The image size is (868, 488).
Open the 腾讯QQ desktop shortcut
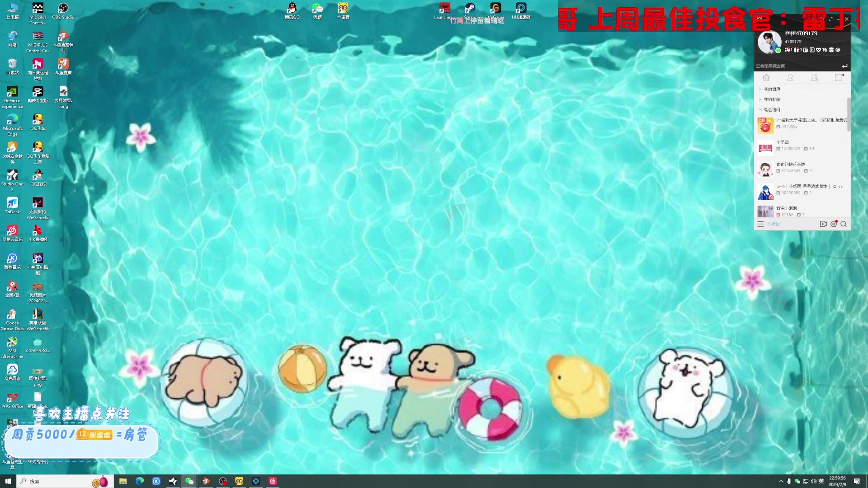(x=292, y=11)
